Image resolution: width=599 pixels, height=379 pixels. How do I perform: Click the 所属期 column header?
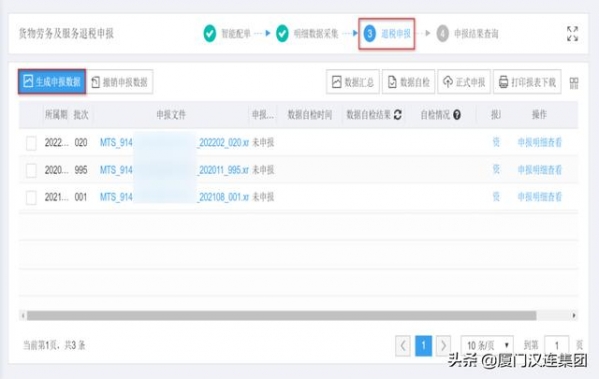click(x=56, y=115)
